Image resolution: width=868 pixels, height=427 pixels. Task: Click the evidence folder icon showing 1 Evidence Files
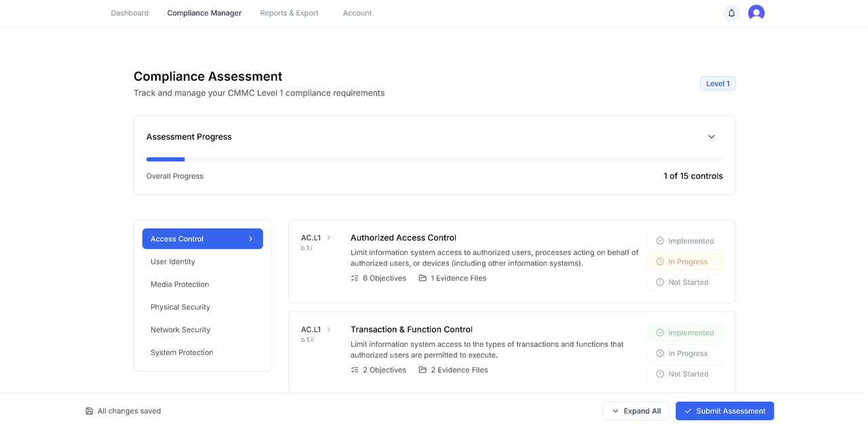click(x=422, y=278)
